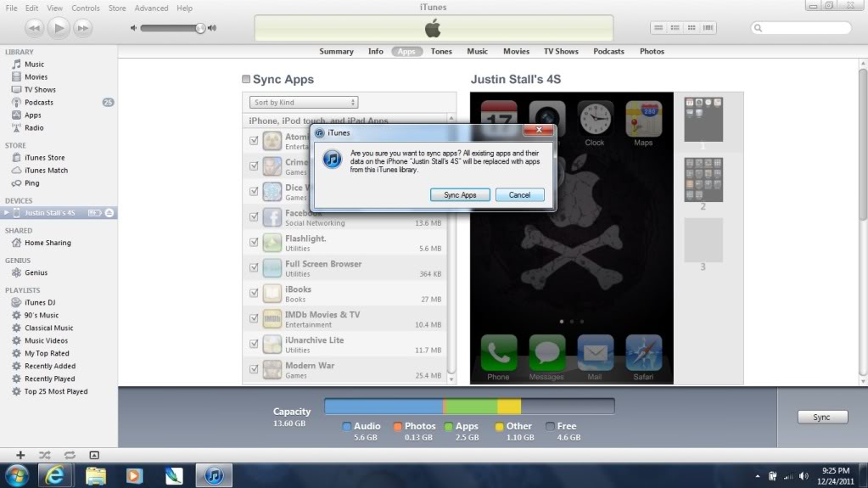Image resolution: width=868 pixels, height=488 pixels.
Task: Open the Controls menu
Action: (x=85, y=8)
